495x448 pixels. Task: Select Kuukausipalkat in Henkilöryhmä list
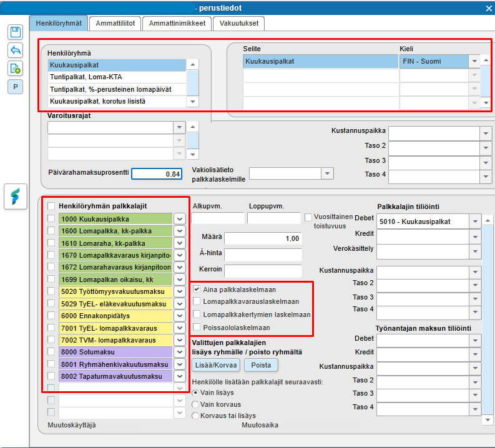click(x=117, y=65)
